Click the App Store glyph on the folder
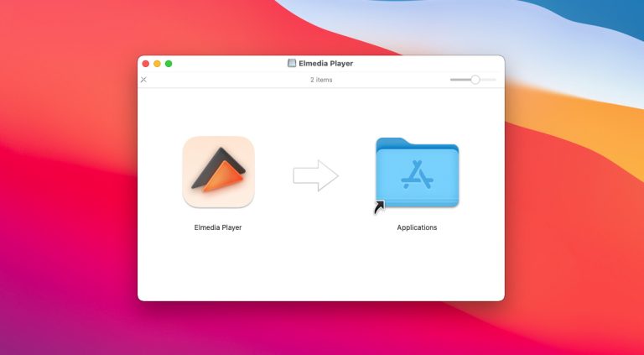Screen dimensions: 644x355 point(417,171)
